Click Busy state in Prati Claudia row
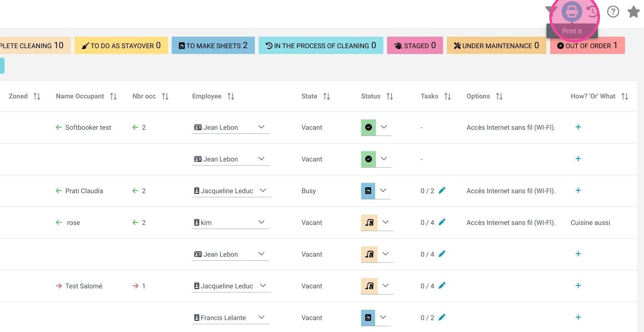This screenshot has height=332, width=644. pyautogui.click(x=308, y=191)
